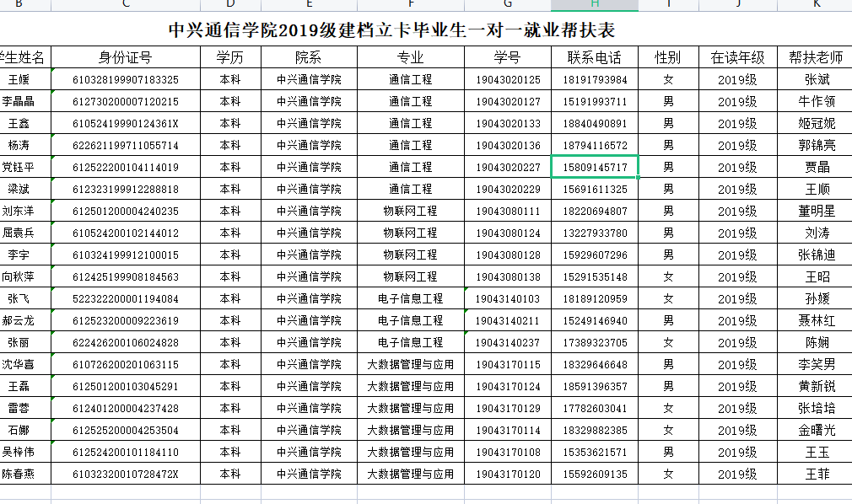The height and width of the screenshot is (504, 852).
Task: Select phone number cell 17782603041
Action: pos(595,408)
